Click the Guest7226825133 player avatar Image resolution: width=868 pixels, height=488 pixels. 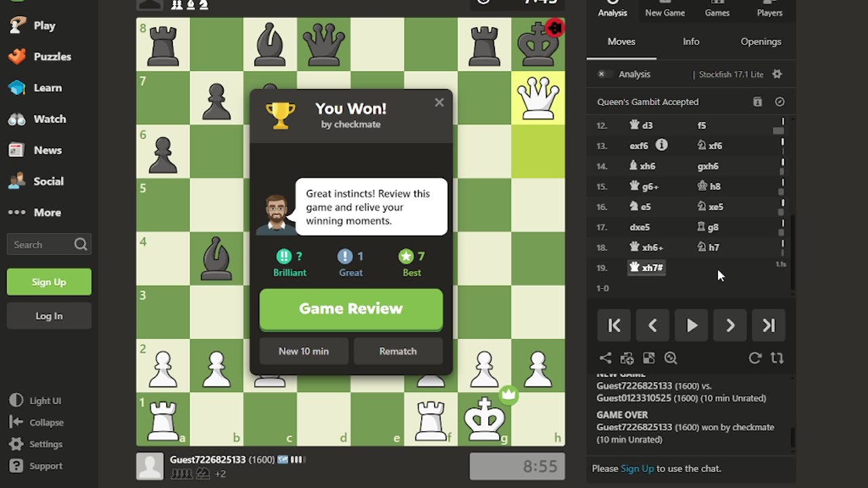(150, 466)
